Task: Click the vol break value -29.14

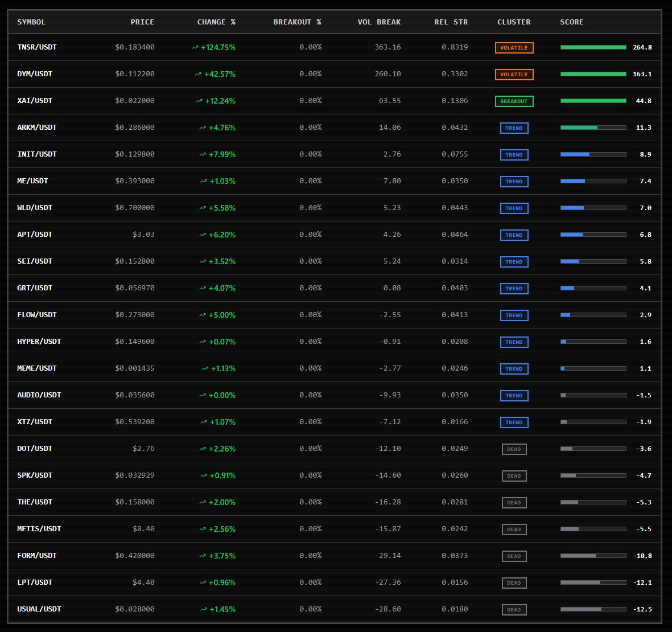Action: tap(388, 556)
